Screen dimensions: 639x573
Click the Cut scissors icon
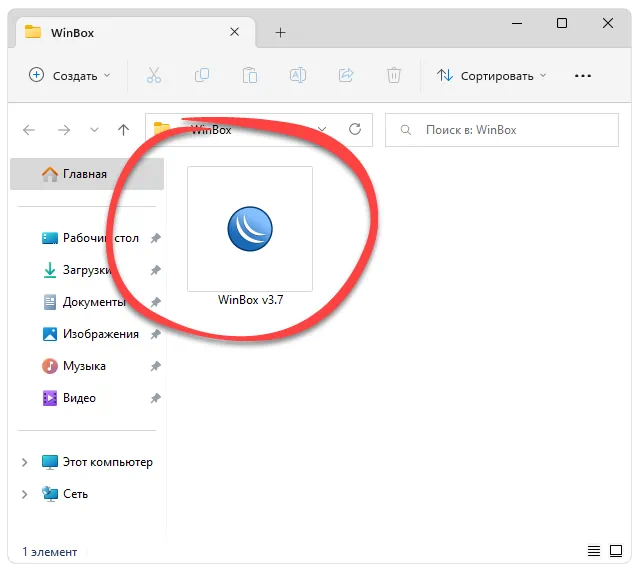pos(154,75)
